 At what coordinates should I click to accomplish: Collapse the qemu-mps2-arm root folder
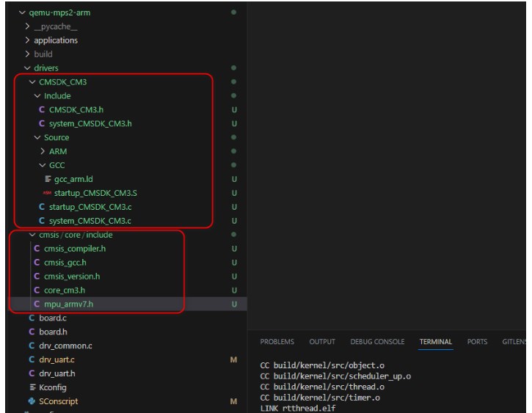[22, 12]
